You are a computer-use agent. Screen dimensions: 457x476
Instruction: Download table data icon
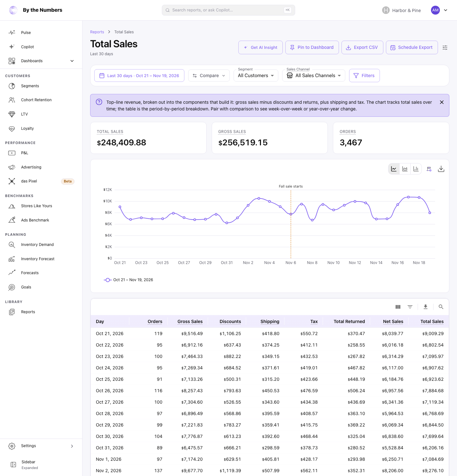[426, 307]
